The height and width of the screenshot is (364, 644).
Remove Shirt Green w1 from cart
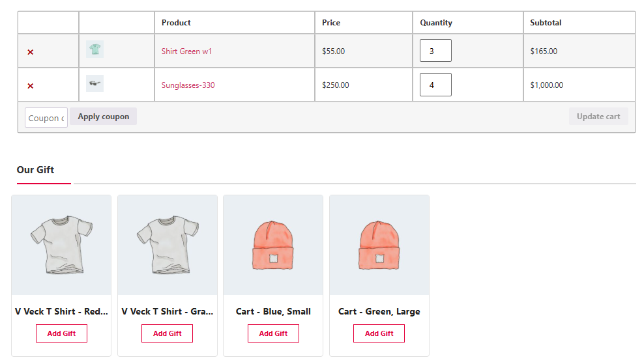click(x=31, y=51)
